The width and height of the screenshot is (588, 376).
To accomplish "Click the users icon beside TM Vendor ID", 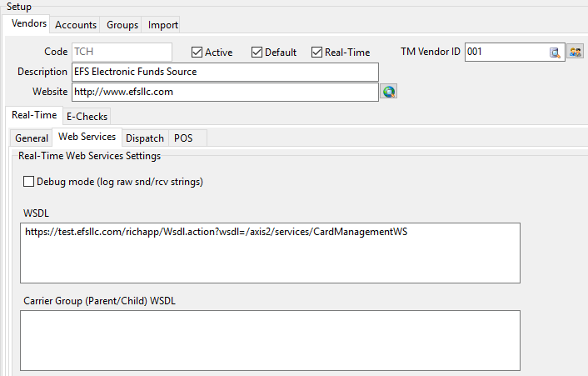I will [x=575, y=52].
